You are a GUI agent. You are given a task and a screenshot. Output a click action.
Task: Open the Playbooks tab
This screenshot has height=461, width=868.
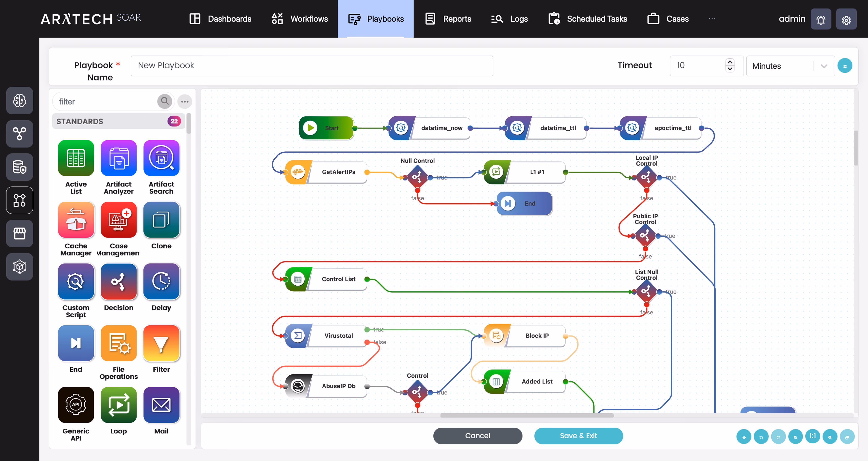click(375, 19)
